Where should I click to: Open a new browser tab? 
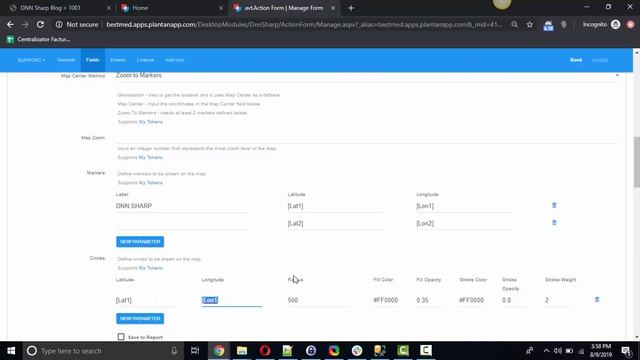(351, 8)
